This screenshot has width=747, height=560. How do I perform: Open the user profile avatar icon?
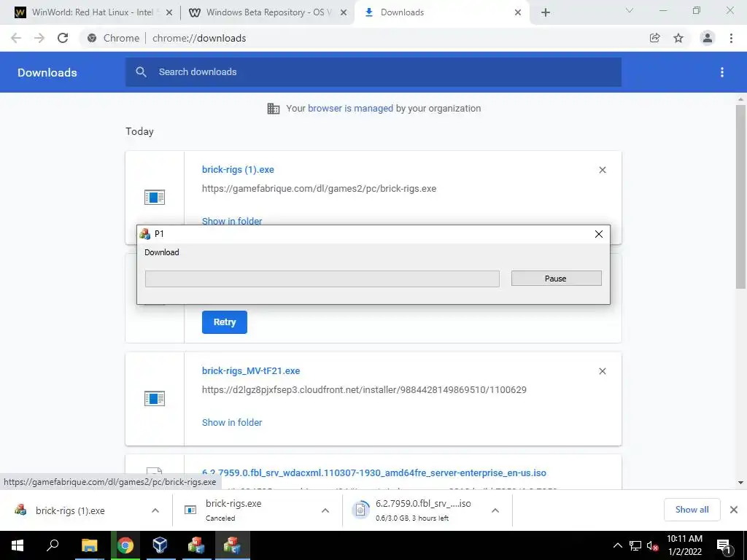tap(708, 38)
